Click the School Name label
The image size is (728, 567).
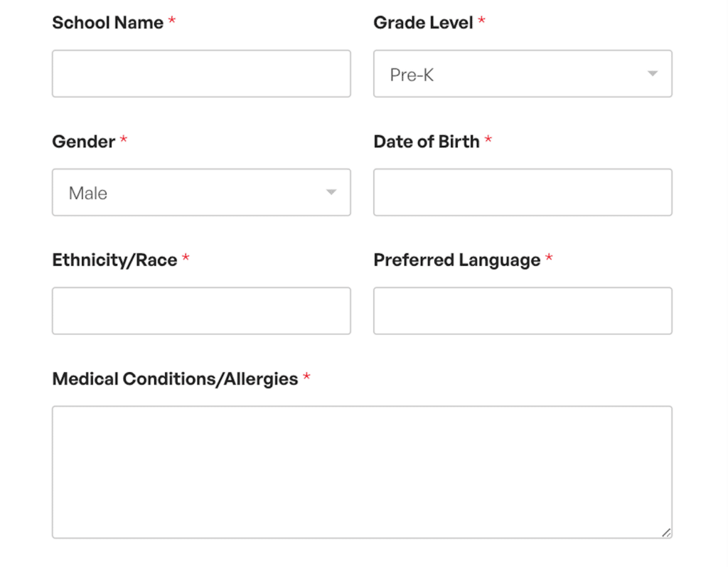(108, 22)
